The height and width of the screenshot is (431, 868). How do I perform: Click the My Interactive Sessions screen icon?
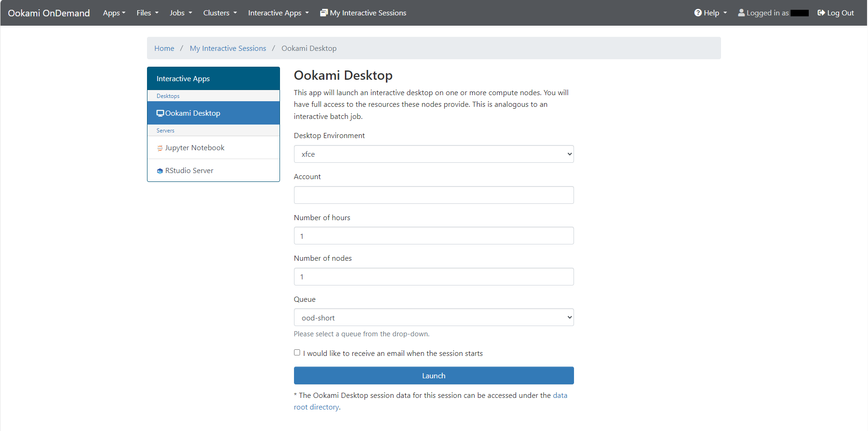pos(324,12)
